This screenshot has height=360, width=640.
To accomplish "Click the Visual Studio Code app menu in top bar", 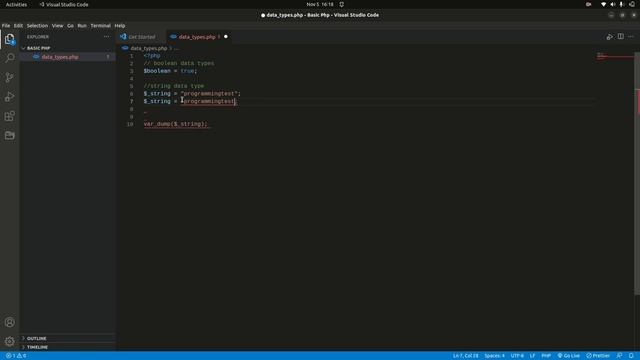I will coord(64,4).
